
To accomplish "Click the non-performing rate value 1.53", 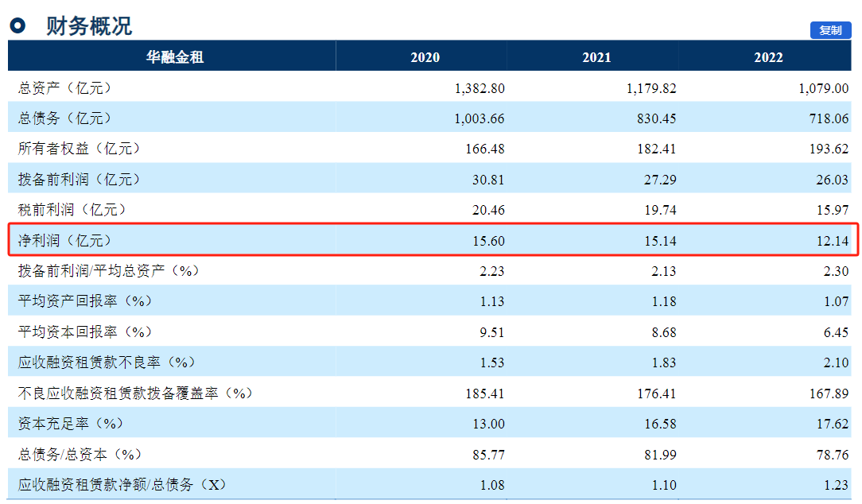I will [492, 362].
